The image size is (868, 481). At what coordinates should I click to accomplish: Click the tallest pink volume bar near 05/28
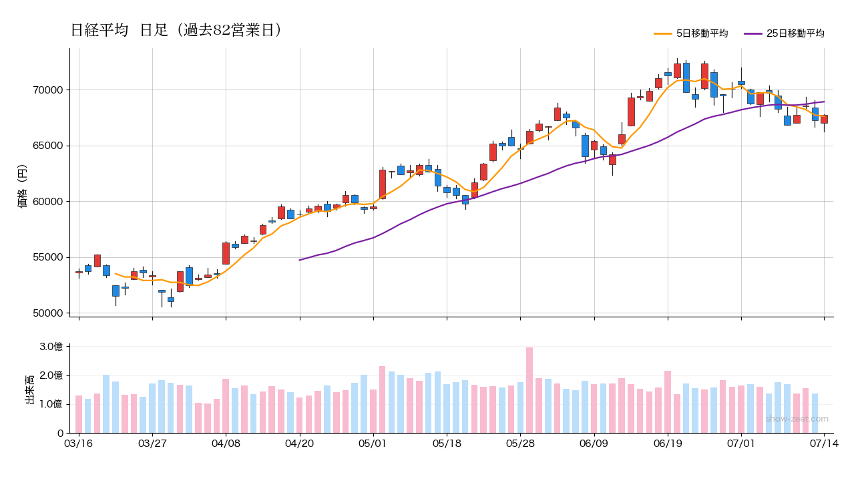click(x=529, y=390)
